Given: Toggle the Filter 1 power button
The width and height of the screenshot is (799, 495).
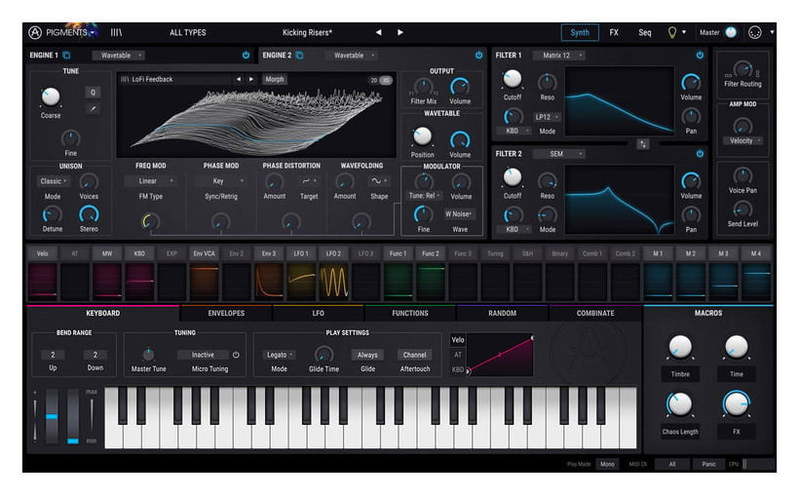Looking at the screenshot, I should coord(700,55).
